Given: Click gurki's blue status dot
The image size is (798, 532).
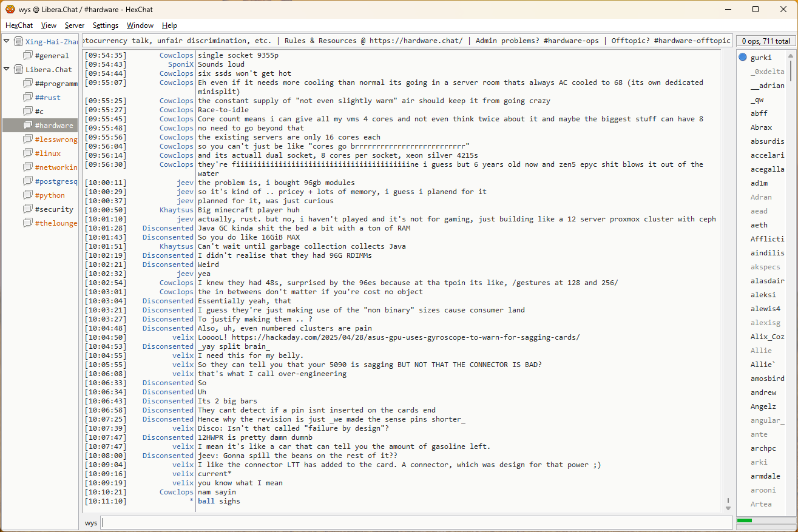Looking at the screenshot, I should pos(743,58).
